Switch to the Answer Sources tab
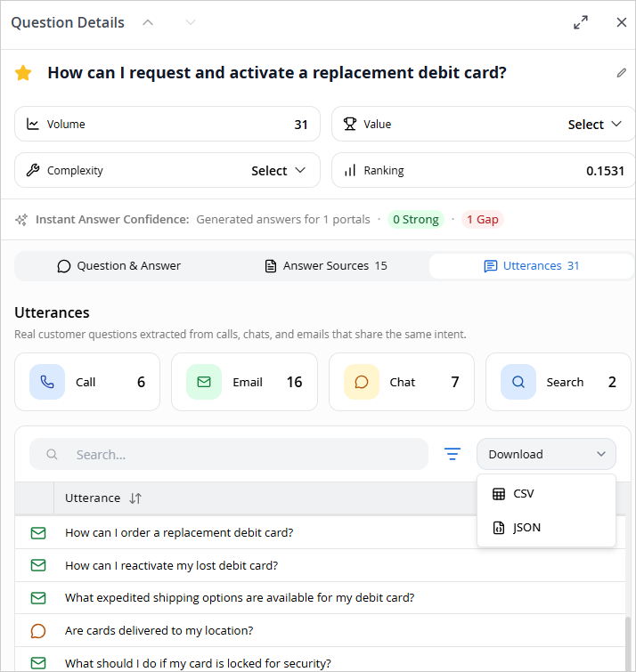The height and width of the screenshot is (672, 636). [x=326, y=266]
